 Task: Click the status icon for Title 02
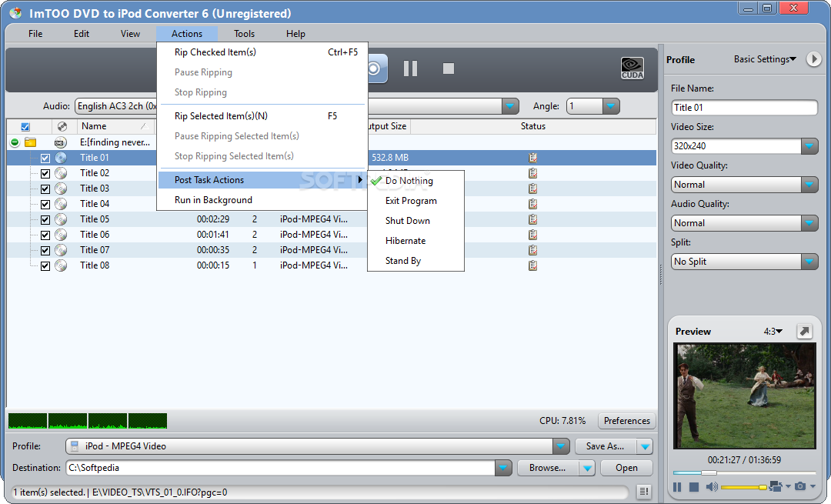[x=532, y=173]
